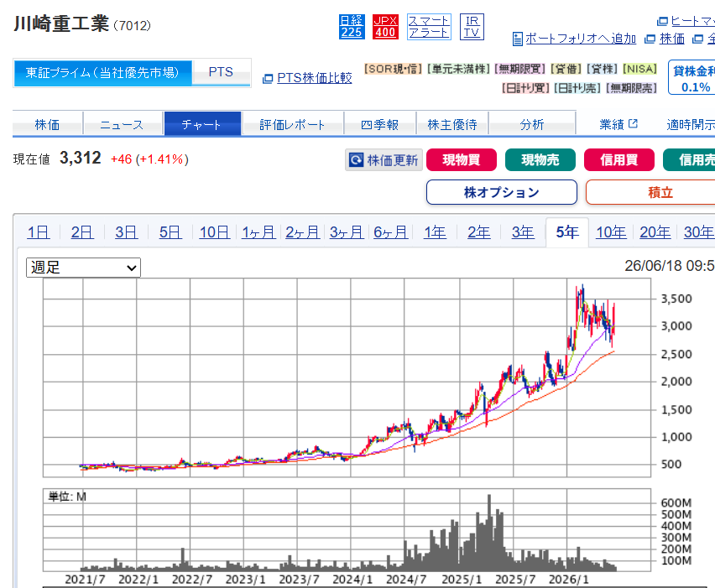Click the Nikkei 225 badge icon
715x588 pixels.
pyautogui.click(x=352, y=27)
